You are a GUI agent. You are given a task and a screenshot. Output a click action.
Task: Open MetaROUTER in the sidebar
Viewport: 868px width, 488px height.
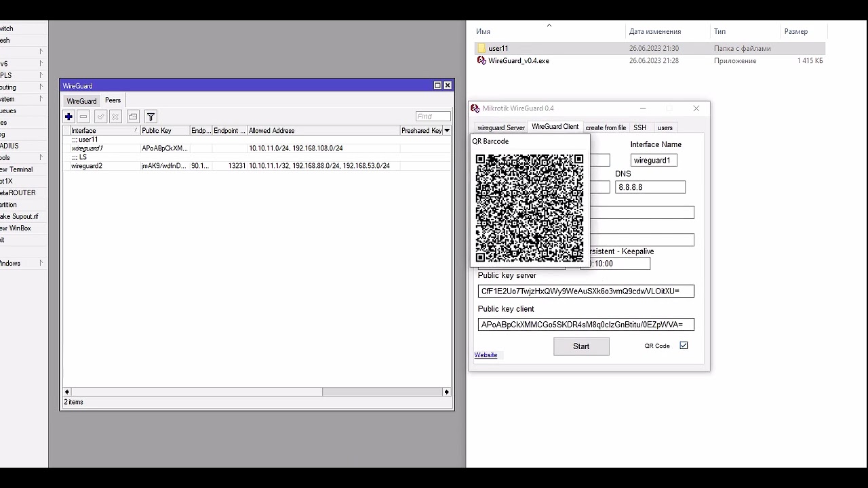tap(18, 193)
